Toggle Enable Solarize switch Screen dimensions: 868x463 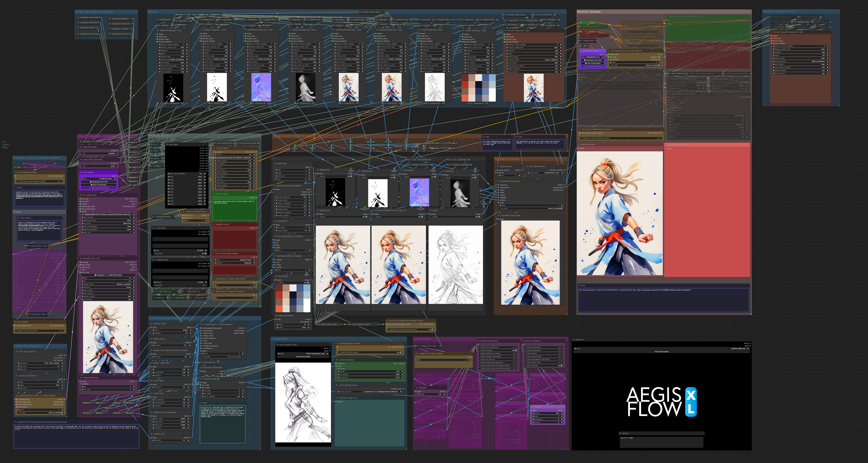click(544, 354)
